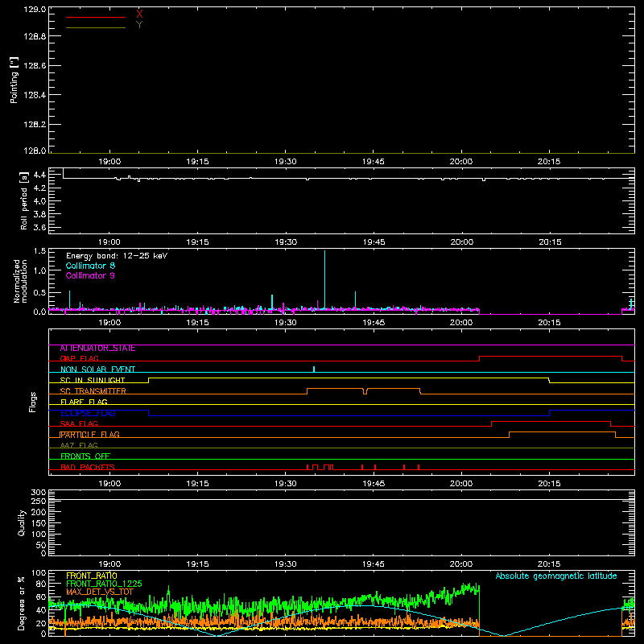Click the FRONT_RATIO legend entry
644x644 pixels.
click(x=92, y=576)
